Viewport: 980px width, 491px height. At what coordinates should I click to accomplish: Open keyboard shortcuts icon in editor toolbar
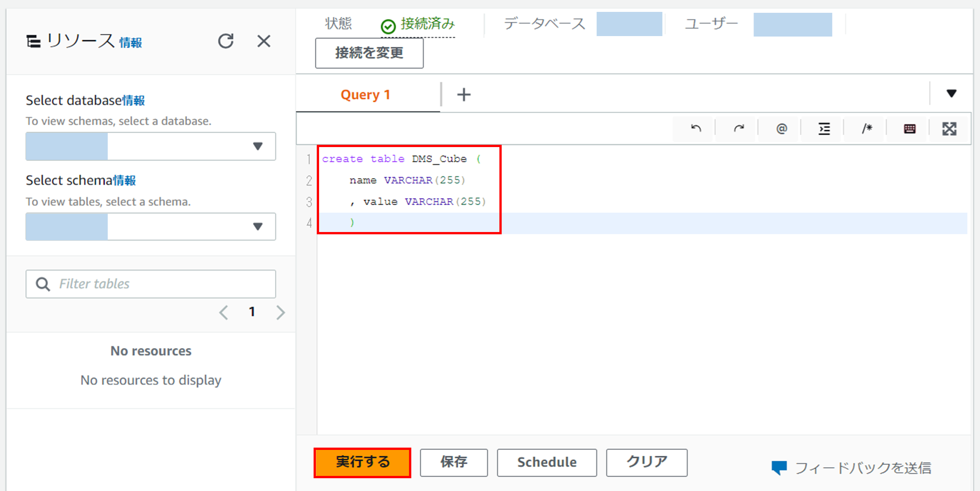pyautogui.click(x=910, y=129)
